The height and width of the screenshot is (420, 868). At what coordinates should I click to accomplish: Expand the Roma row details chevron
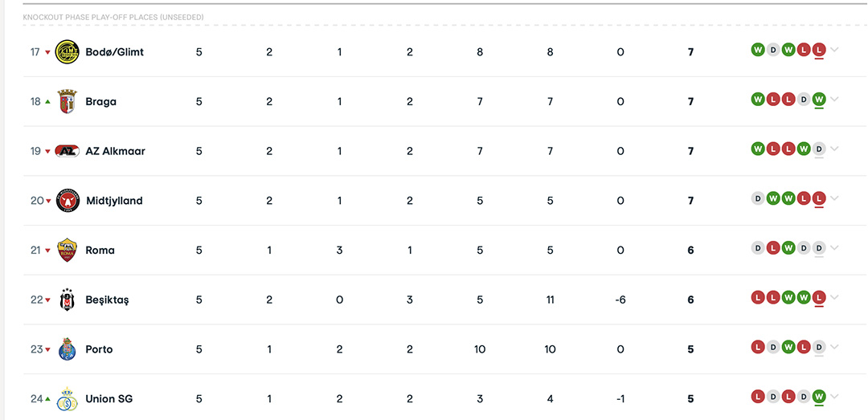(x=835, y=248)
